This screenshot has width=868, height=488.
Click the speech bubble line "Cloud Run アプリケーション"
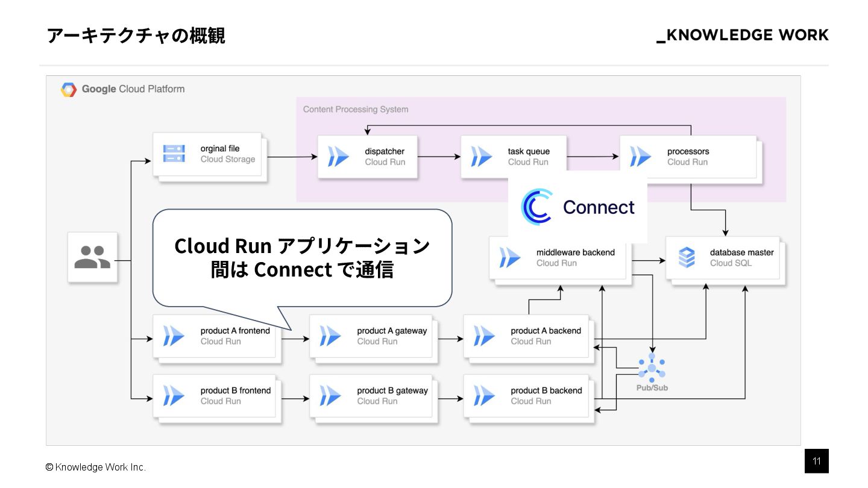[x=302, y=246]
